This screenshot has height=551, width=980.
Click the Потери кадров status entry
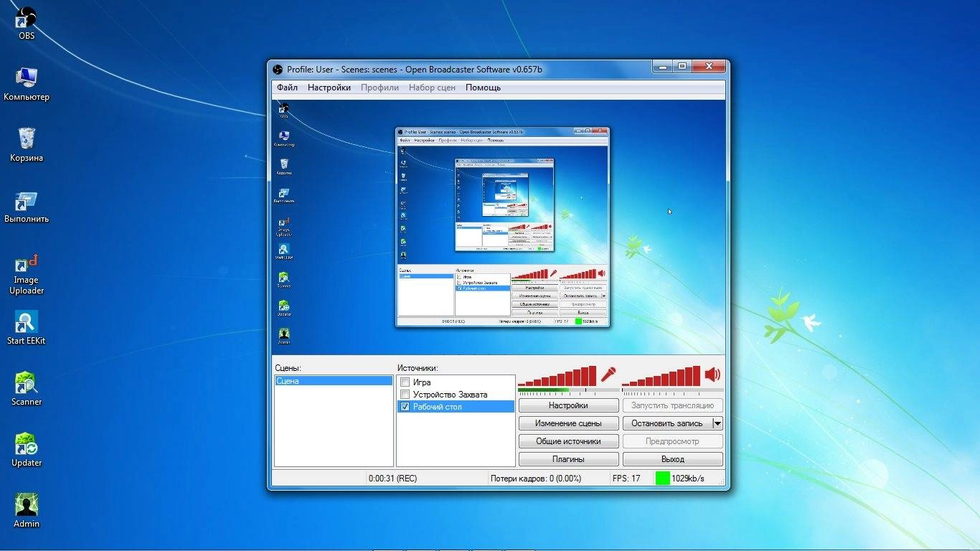pos(536,479)
